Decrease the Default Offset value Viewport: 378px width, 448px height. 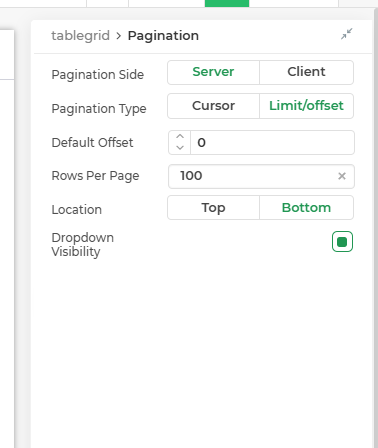coord(180,148)
